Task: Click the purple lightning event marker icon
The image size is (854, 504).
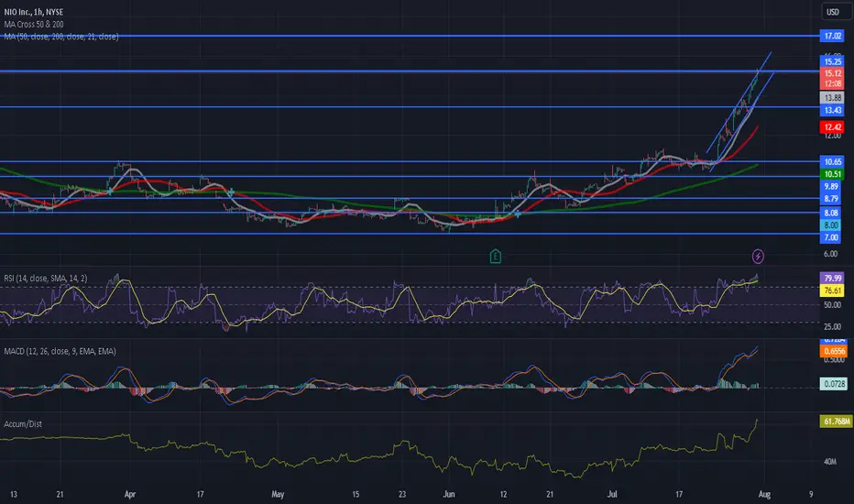Action: tap(758, 256)
